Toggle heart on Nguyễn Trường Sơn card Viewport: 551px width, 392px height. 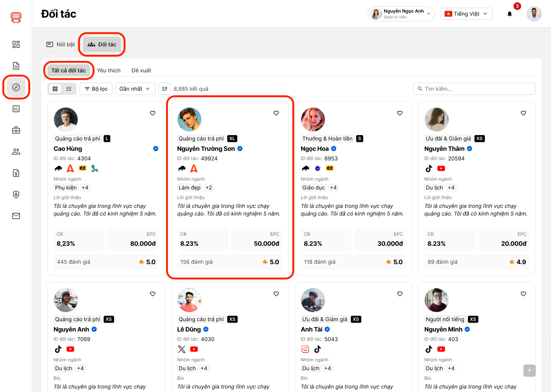[x=276, y=113]
